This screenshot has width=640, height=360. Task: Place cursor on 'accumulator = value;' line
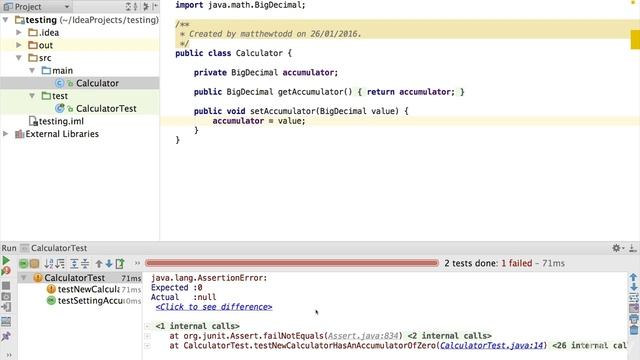point(259,121)
